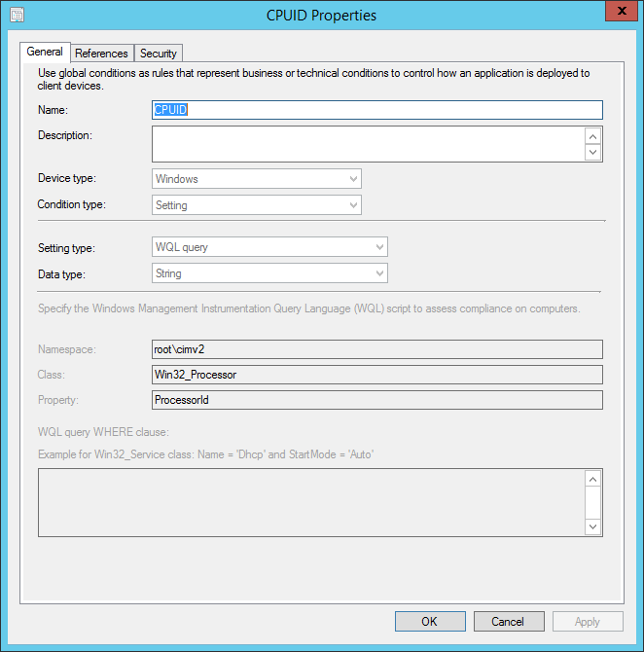Select the General tab
The width and height of the screenshot is (644, 652).
45,53
